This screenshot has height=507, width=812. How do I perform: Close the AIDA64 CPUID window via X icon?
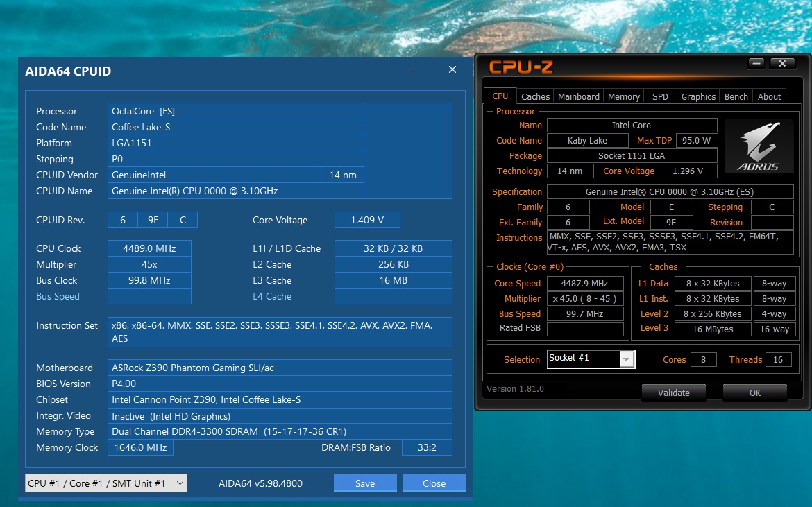[x=452, y=69]
